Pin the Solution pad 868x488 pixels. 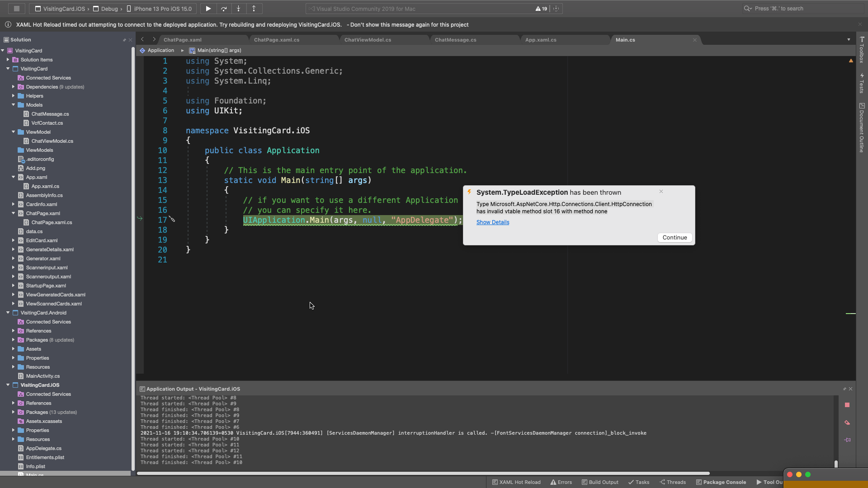(125, 40)
